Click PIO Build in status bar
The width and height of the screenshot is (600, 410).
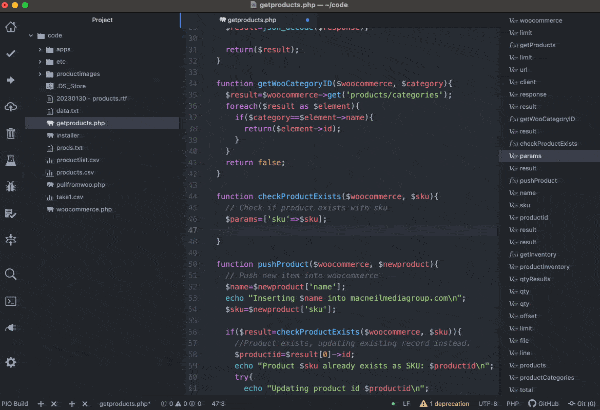point(15,403)
